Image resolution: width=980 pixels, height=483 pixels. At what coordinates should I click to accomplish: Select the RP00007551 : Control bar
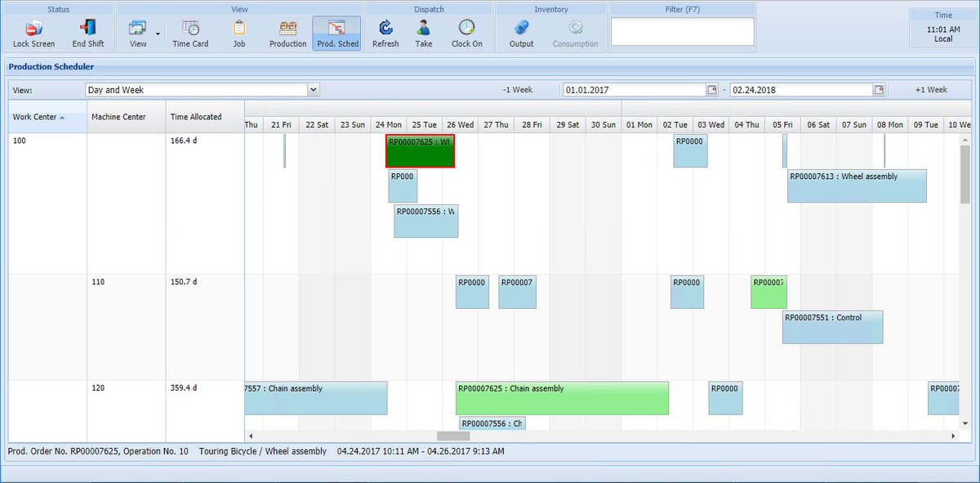[832, 327]
